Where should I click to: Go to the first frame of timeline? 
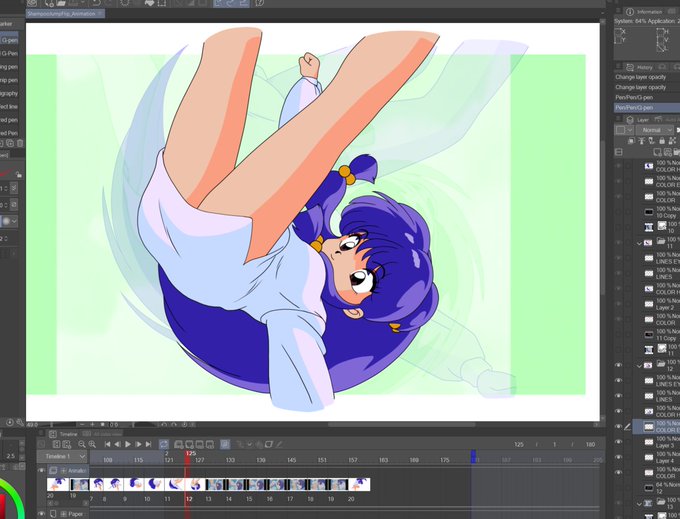tap(107, 444)
